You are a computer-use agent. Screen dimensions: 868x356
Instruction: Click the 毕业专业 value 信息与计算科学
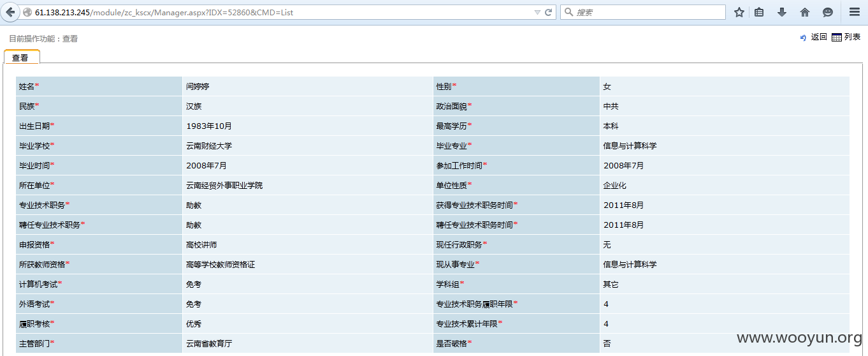pyautogui.click(x=630, y=145)
